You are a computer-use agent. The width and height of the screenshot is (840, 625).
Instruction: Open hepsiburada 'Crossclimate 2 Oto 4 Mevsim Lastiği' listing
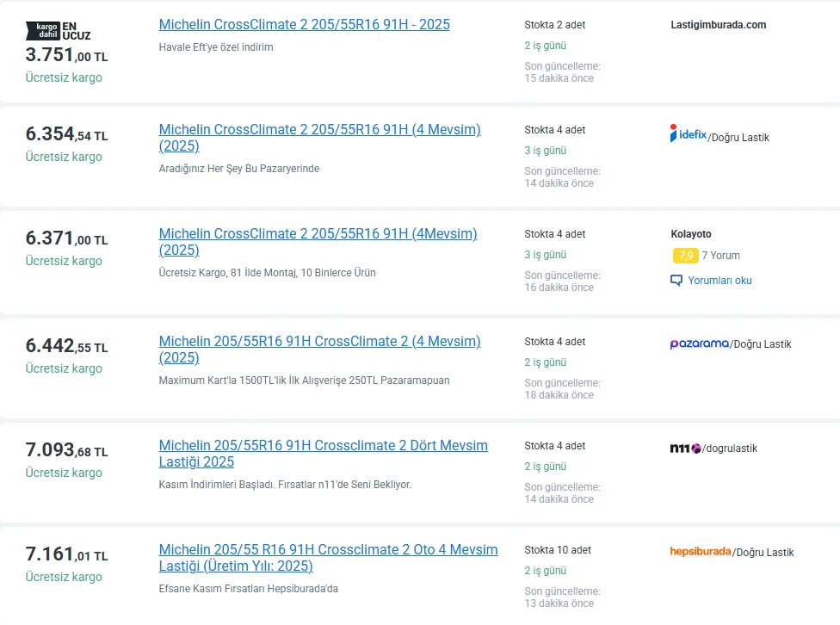point(328,558)
